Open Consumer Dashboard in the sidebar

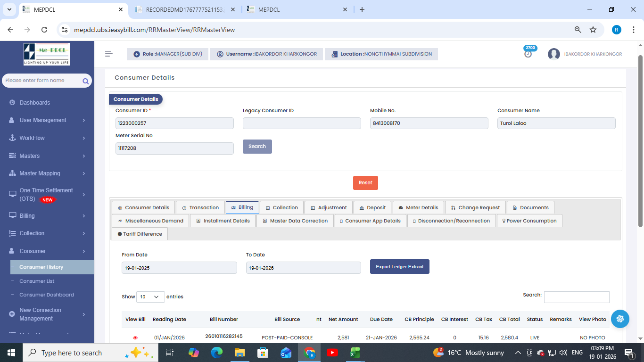coord(47,295)
